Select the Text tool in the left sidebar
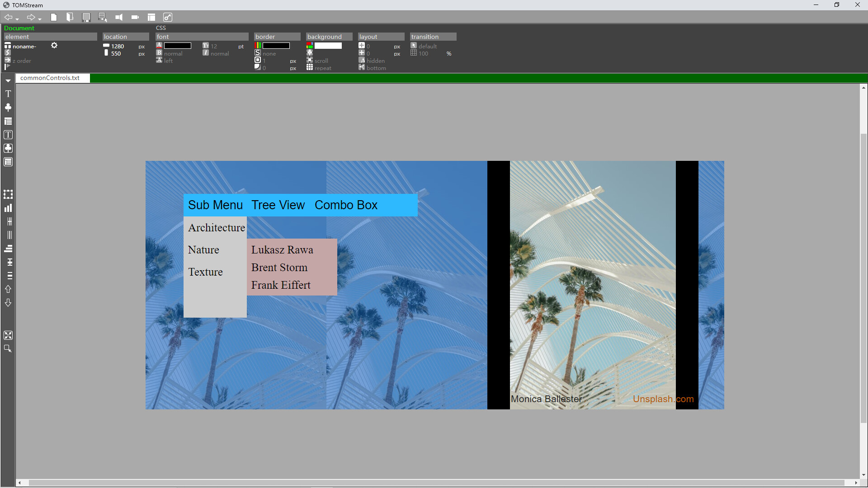Viewport: 868px width, 488px height. pos(8,94)
